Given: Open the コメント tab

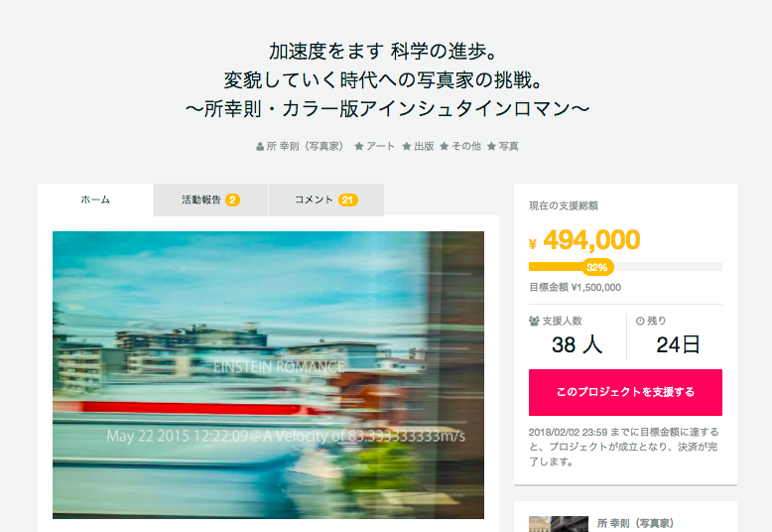Looking at the screenshot, I should pyautogui.click(x=326, y=199).
